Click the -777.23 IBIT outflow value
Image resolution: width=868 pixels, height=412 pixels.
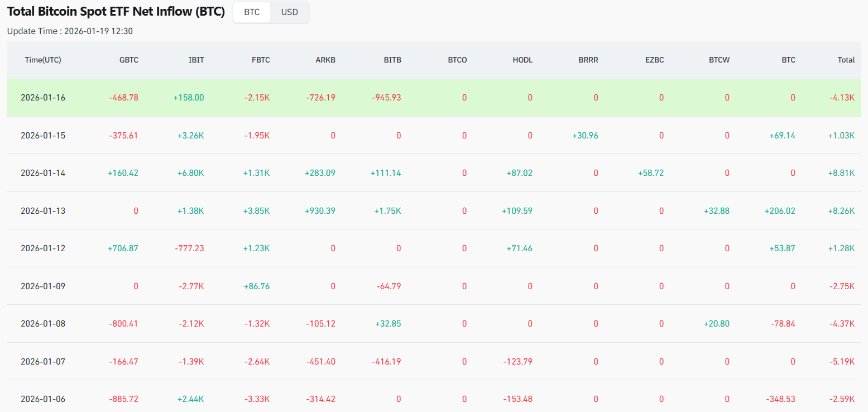pos(189,248)
